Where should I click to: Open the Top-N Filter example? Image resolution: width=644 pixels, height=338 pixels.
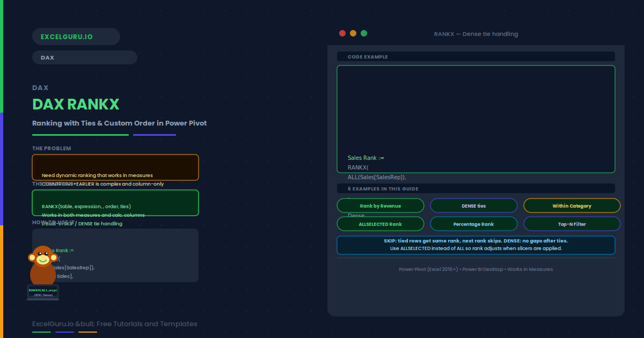(572, 224)
